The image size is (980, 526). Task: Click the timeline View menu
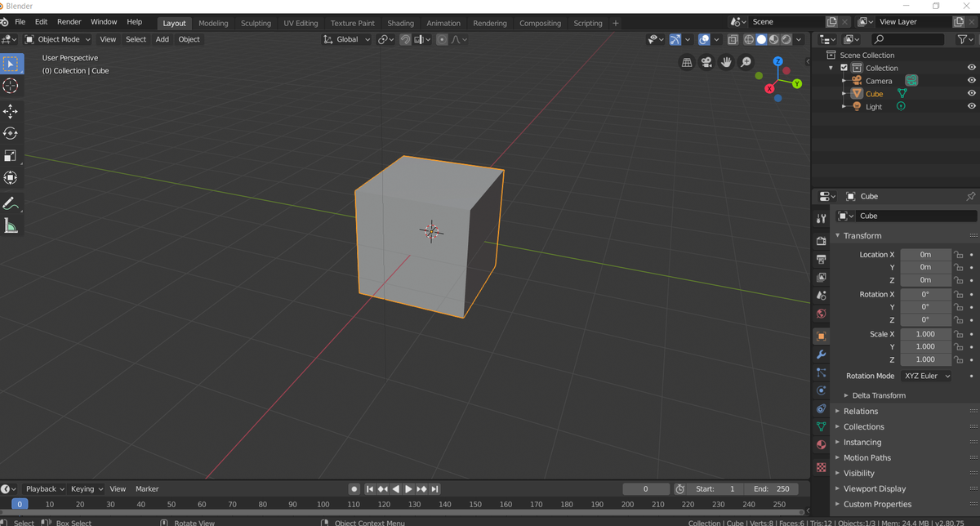pos(118,489)
